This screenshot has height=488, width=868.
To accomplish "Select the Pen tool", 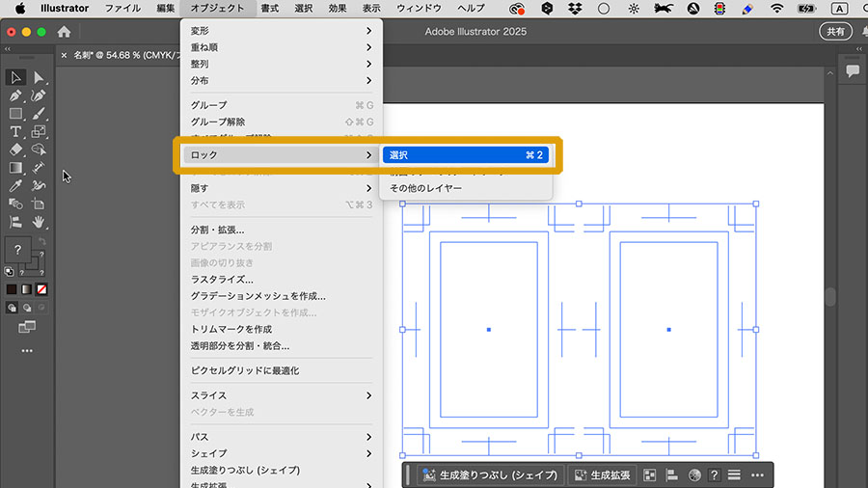I will click(15, 95).
